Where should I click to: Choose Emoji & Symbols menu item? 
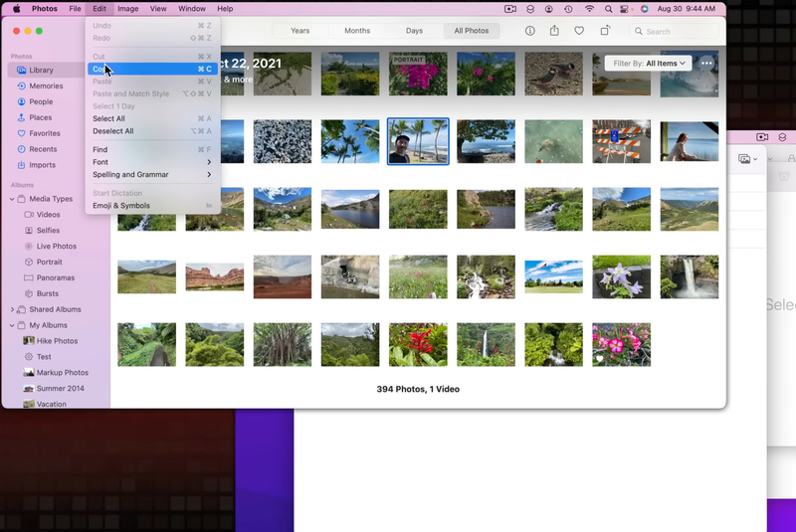[152, 206]
